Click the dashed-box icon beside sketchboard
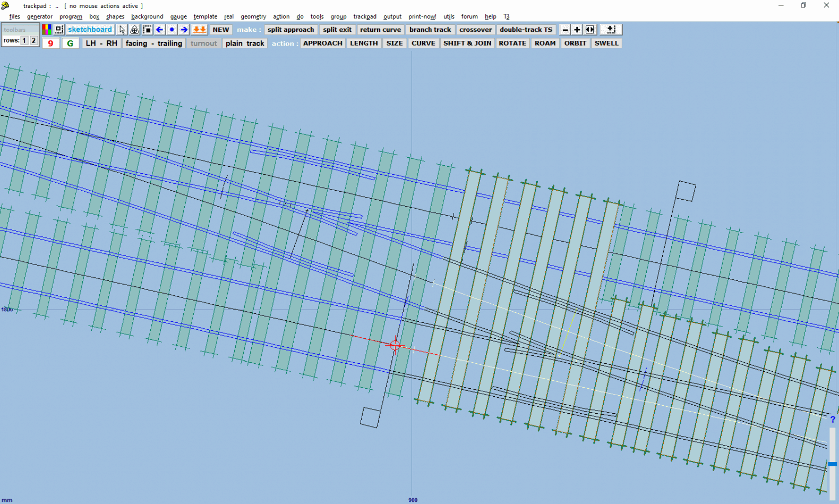 (x=59, y=30)
